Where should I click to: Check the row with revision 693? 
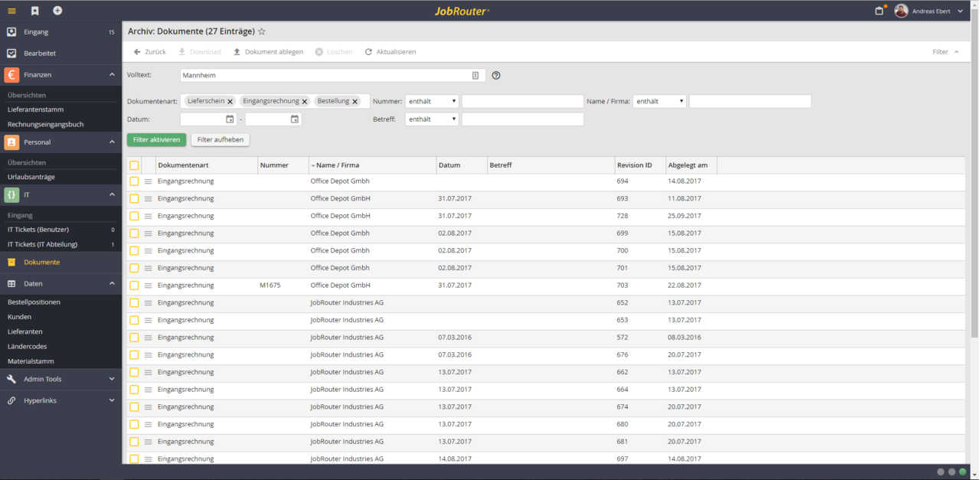pos(134,199)
